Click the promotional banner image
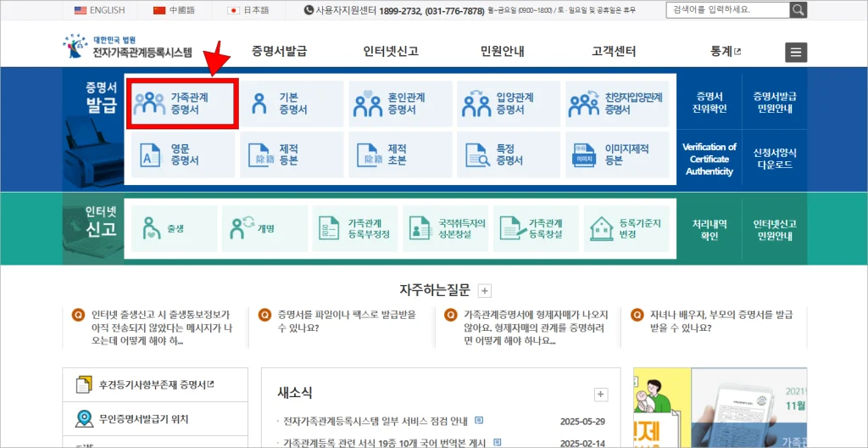Screen dimensions: 868x448 coord(721,407)
